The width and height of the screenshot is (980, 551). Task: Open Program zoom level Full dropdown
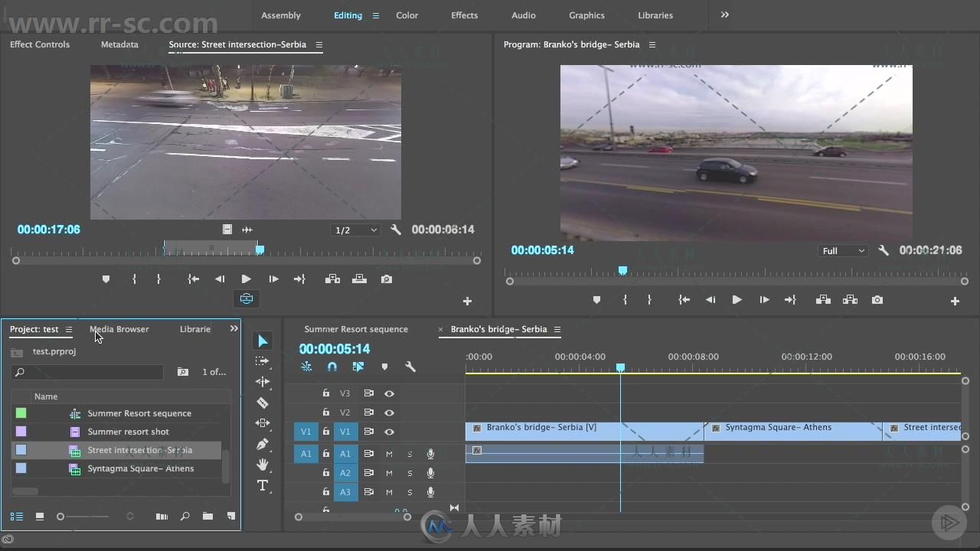(x=843, y=251)
